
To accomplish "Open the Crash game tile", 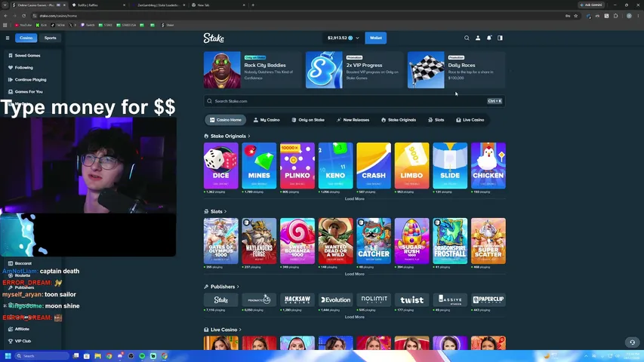I will coord(374,166).
